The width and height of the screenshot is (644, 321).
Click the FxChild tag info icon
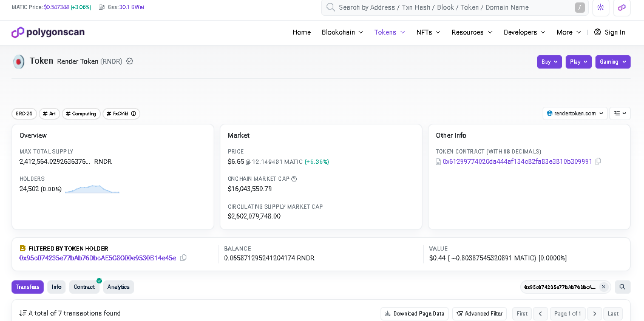(x=134, y=113)
